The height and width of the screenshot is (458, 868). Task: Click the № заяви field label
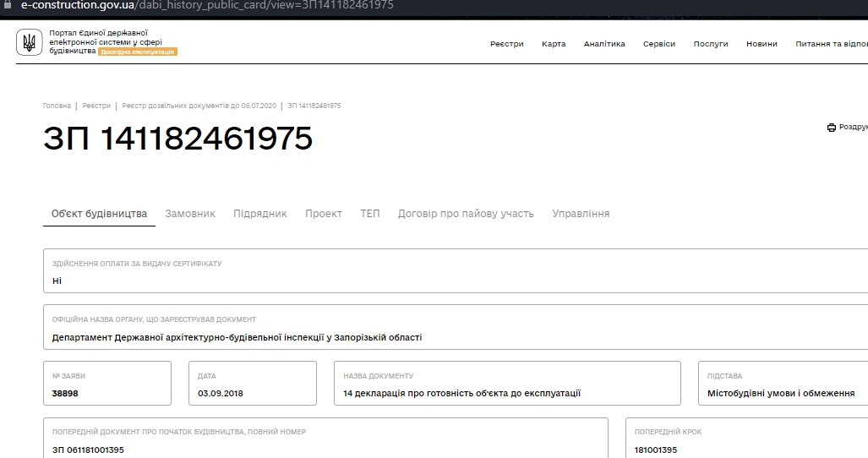tap(68, 376)
